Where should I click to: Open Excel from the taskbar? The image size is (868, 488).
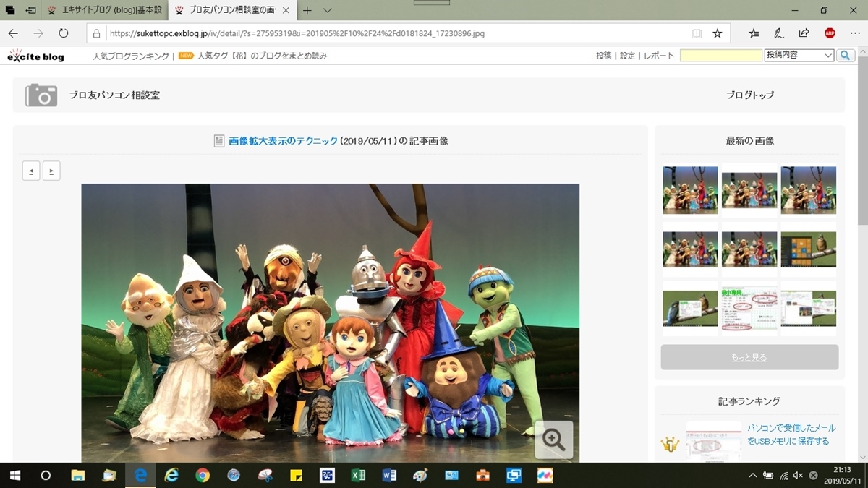click(x=358, y=476)
